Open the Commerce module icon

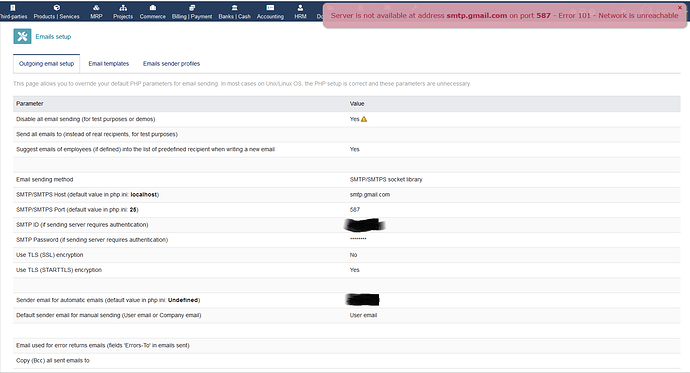[x=153, y=7]
